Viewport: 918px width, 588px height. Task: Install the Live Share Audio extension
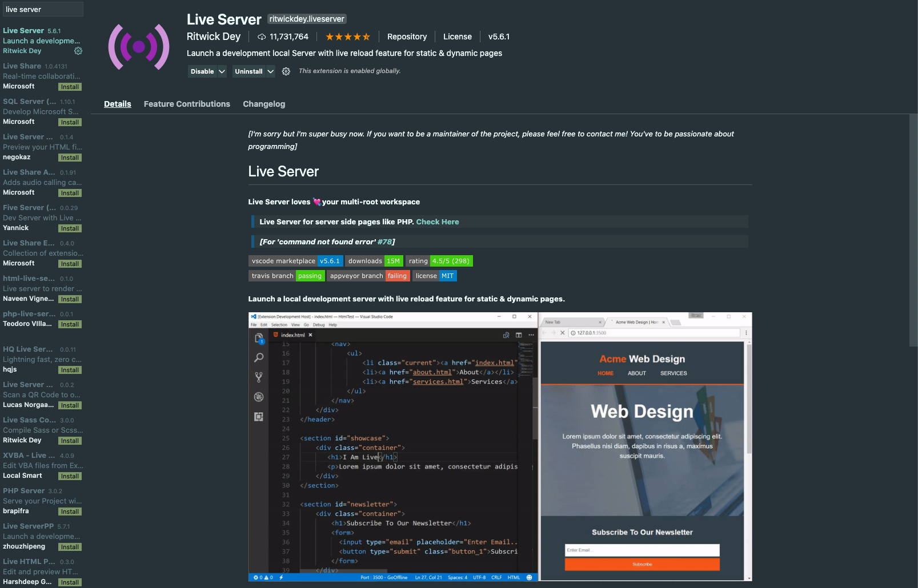(x=70, y=193)
